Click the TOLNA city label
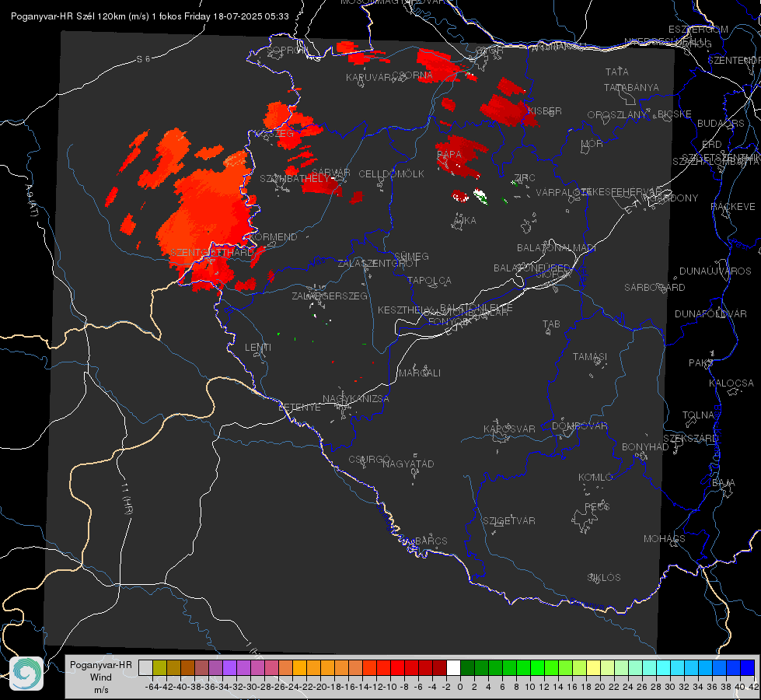This screenshot has height=700, width=761. click(699, 415)
